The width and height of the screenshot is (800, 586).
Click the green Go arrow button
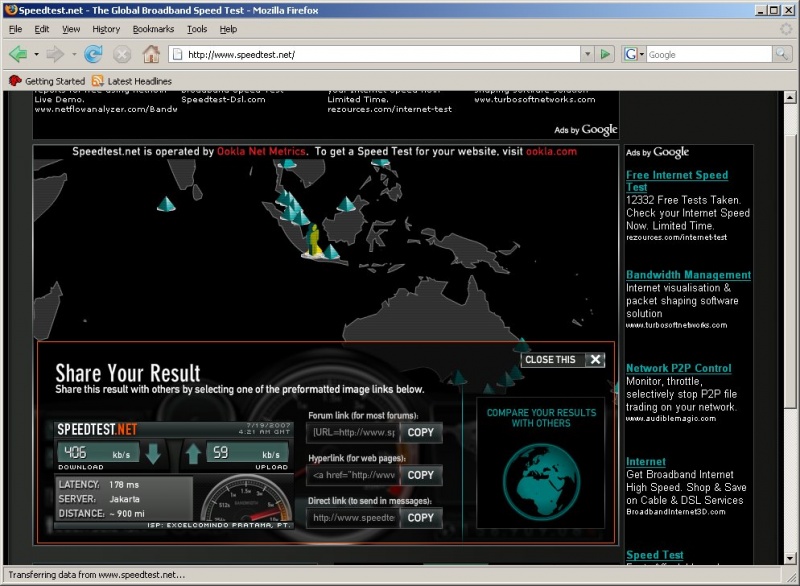[x=605, y=54]
